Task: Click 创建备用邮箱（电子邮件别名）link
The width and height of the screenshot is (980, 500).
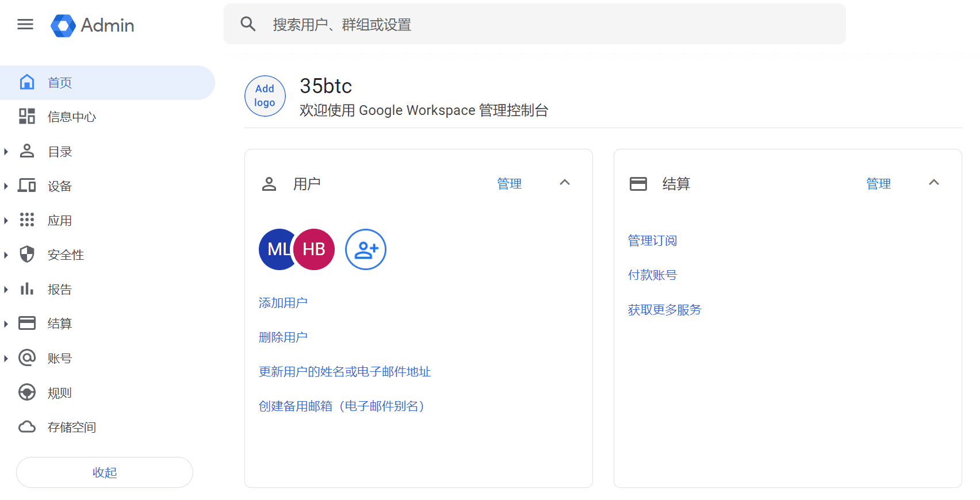Action: tap(342, 406)
